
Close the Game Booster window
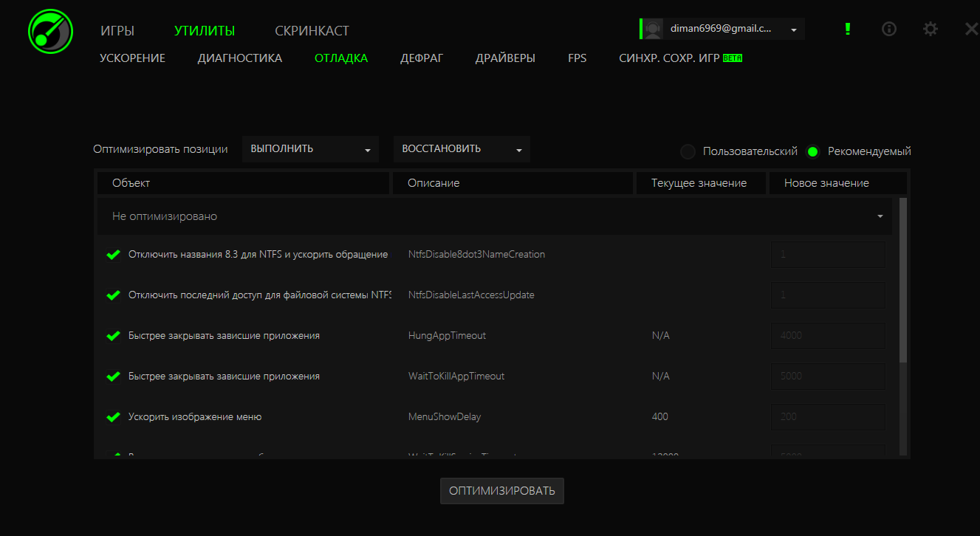pos(972,29)
